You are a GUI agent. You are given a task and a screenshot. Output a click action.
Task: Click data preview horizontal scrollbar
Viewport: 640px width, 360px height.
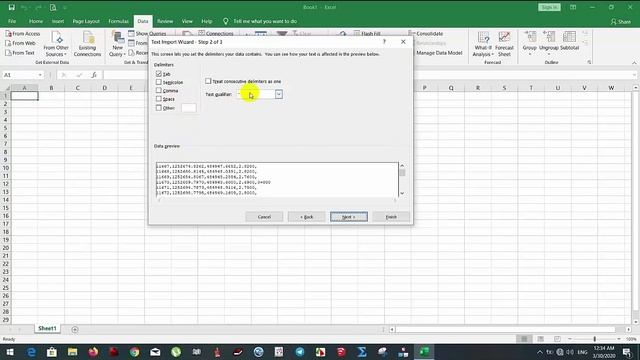[277, 200]
